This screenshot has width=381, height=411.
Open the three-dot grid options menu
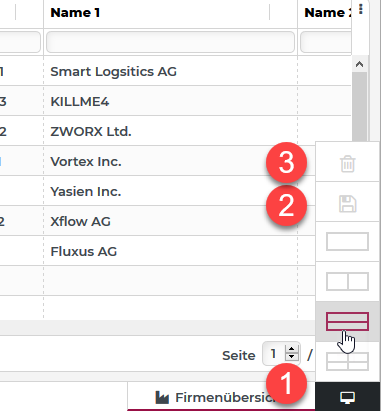[361, 9]
